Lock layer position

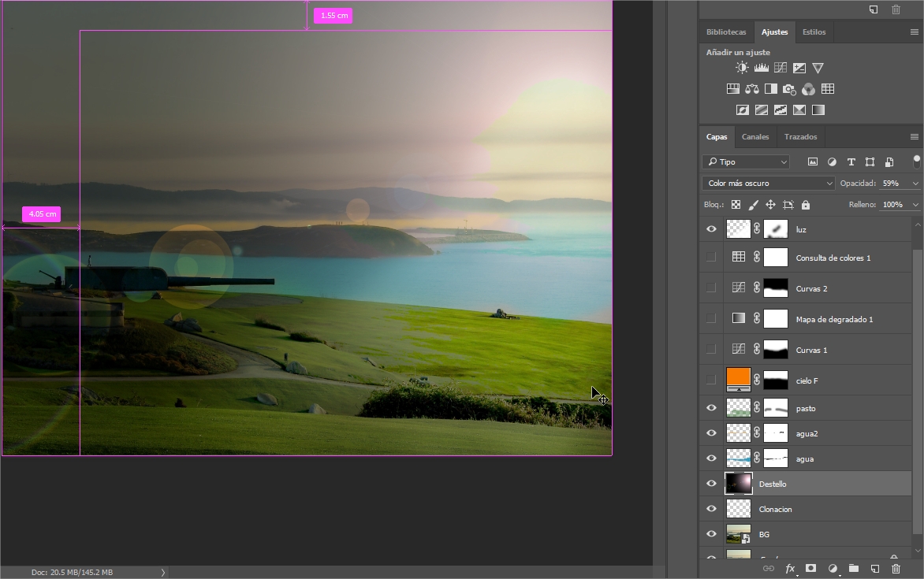(770, 205)
